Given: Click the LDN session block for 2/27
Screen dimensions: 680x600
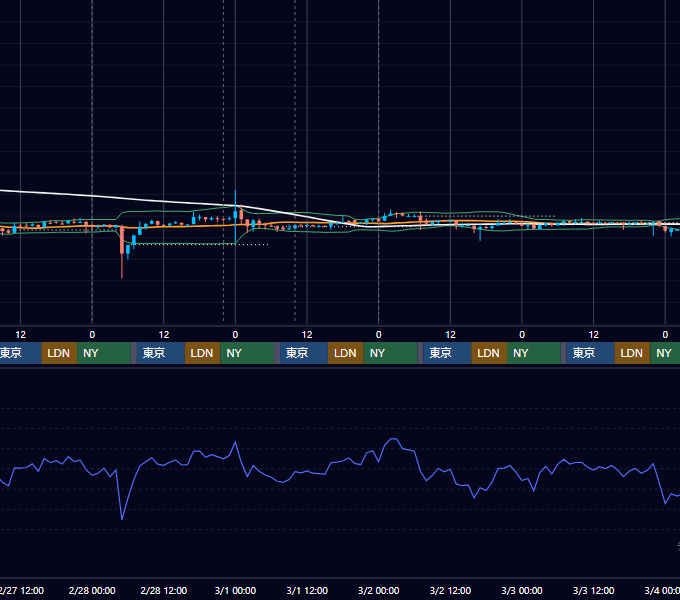Looking at the screenshot, I should 59,353.
